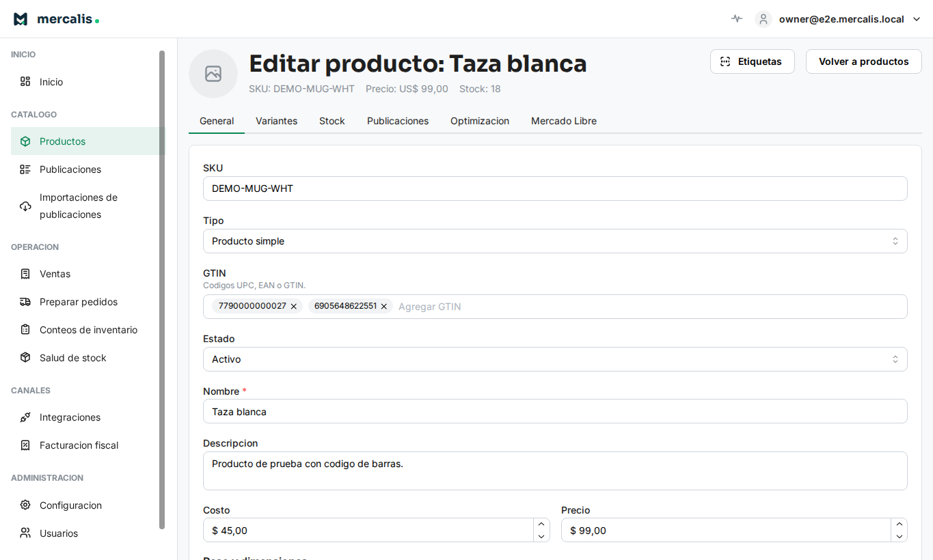The height and width of the screenshot is (560, 933).
Task: Switch to the General tab
Action: tap(217, 121)
